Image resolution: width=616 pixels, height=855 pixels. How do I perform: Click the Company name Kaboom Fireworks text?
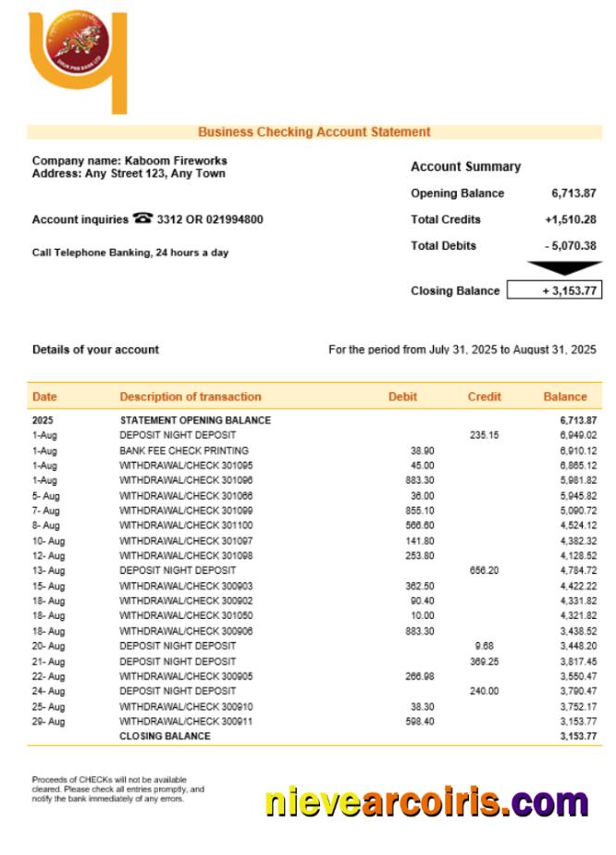pos(129,160)
